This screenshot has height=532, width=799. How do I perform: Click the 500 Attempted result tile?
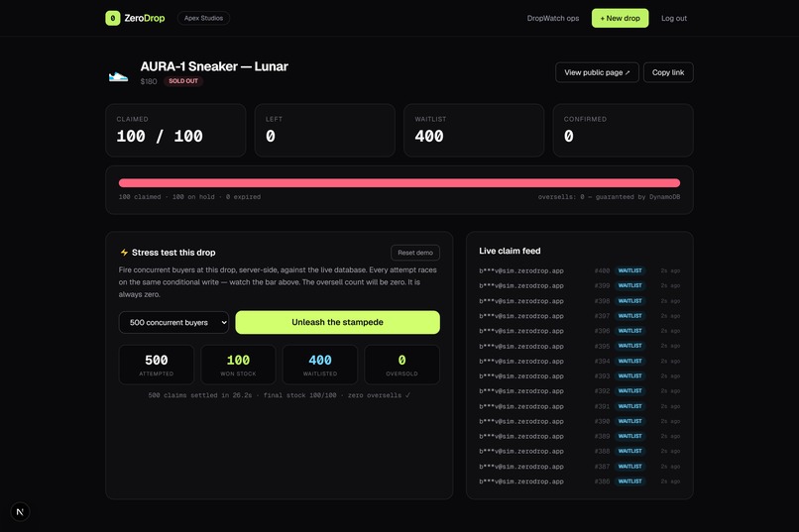(157, 365)
